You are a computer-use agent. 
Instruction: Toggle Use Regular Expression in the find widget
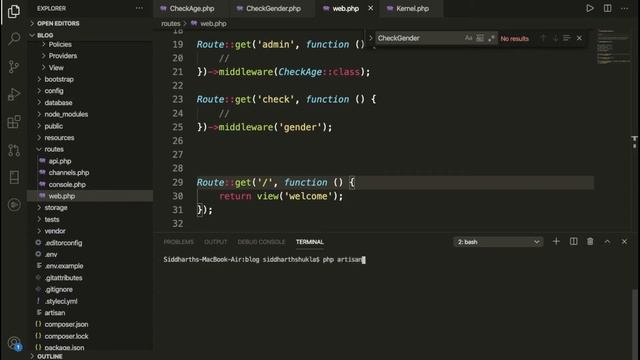tap(491, 38)
